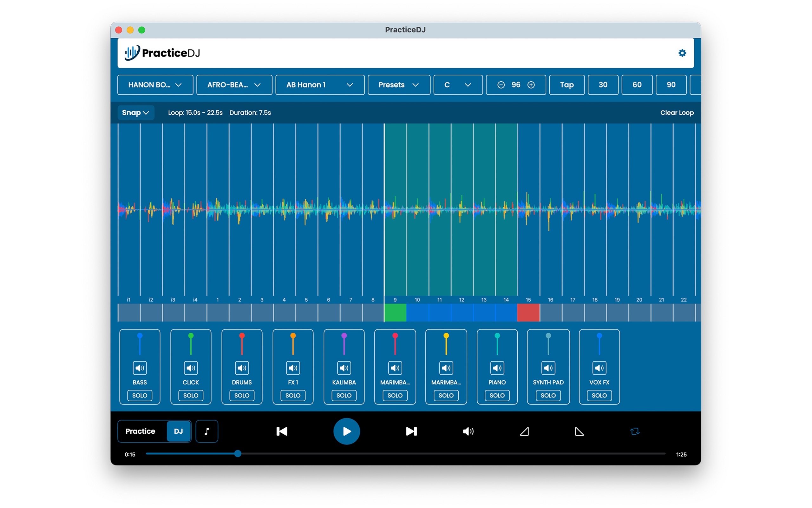Solo the red MARIMBA track
This screenshot has width=812, height=508.
[395, 396]
